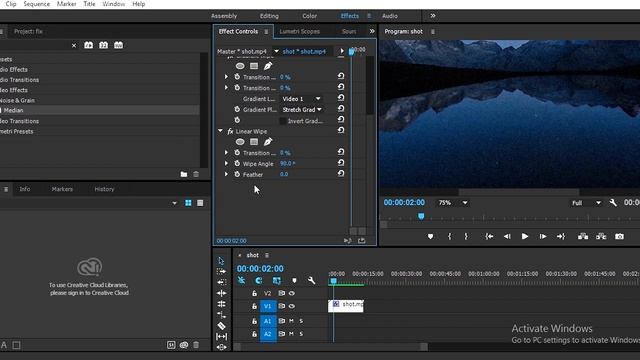Click timeline playhead at 00:00:02:00
Image resolution: width=640 pixels, height=360 pixels.
pos(333,281)
